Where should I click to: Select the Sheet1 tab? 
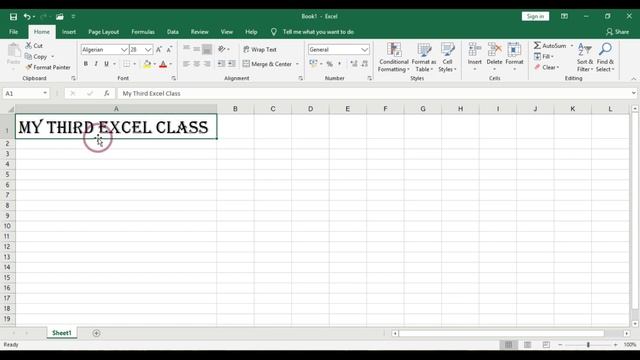[62, 333]
